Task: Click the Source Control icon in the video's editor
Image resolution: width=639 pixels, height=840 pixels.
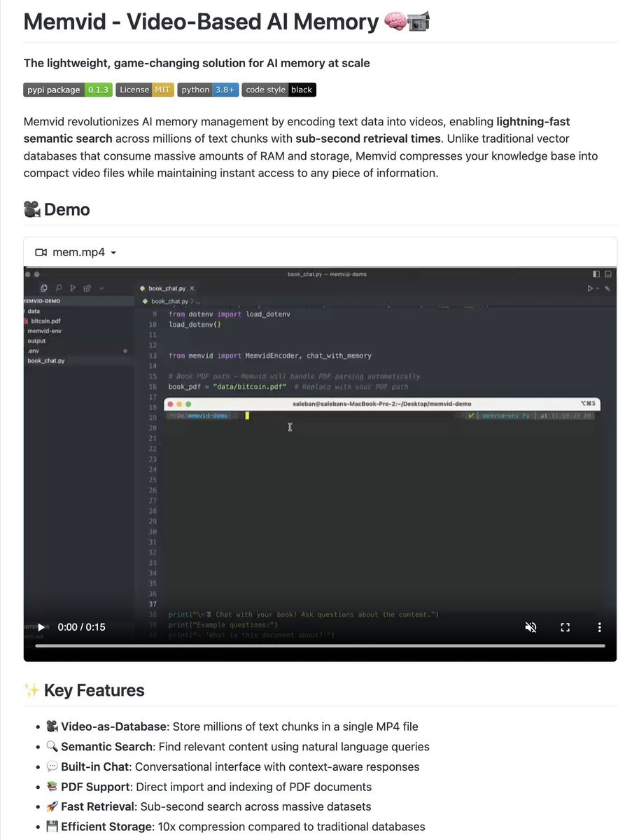Action: coord(73,288)
